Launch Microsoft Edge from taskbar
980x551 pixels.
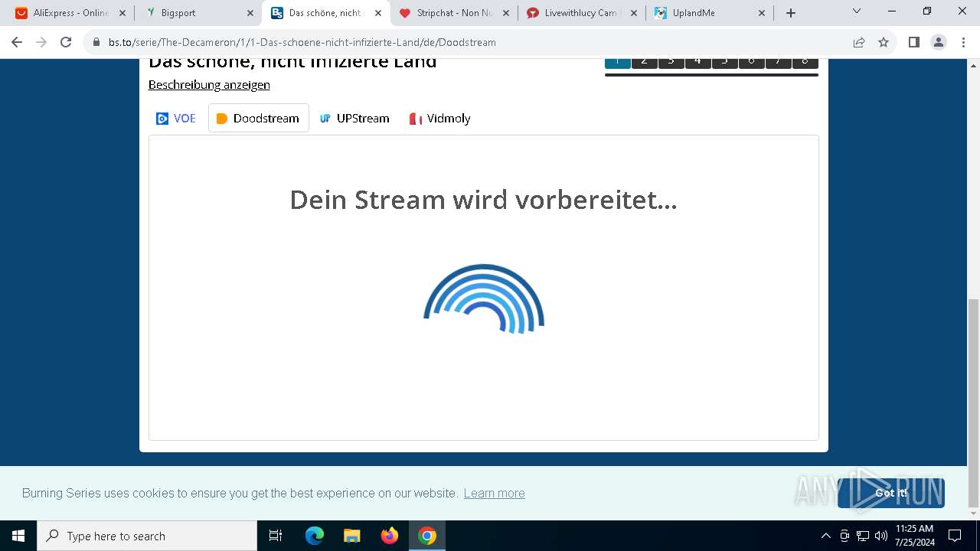click(x=315, y=536)
